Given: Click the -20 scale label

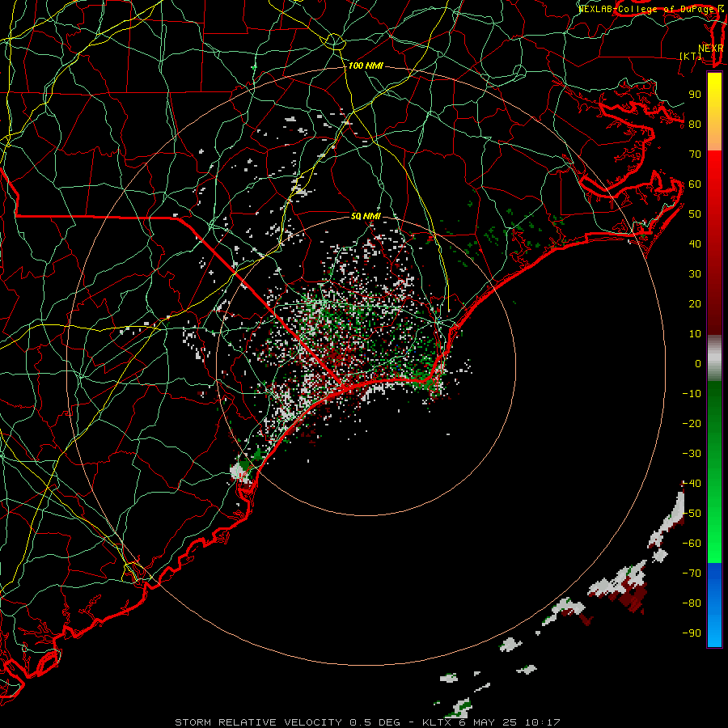Looking at the screenshot, I should coord(692,423).
